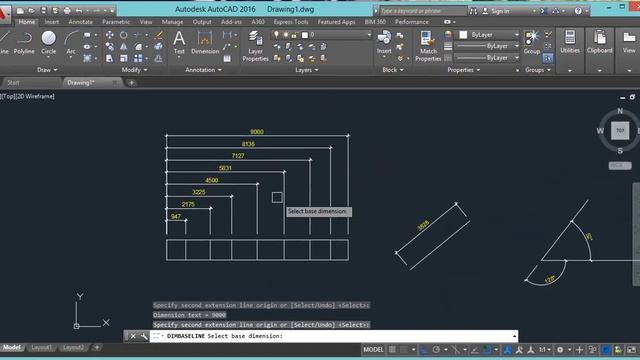Viewport: 640px width, 360px height.
Task: Click the Stretch tool in Modify panel
Action: pyautogui.click(x=109, y=58)
